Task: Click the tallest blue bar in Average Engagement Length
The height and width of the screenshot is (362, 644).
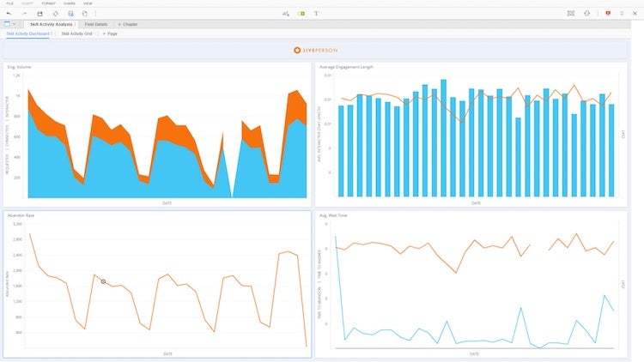Action: tap(444, 138)
